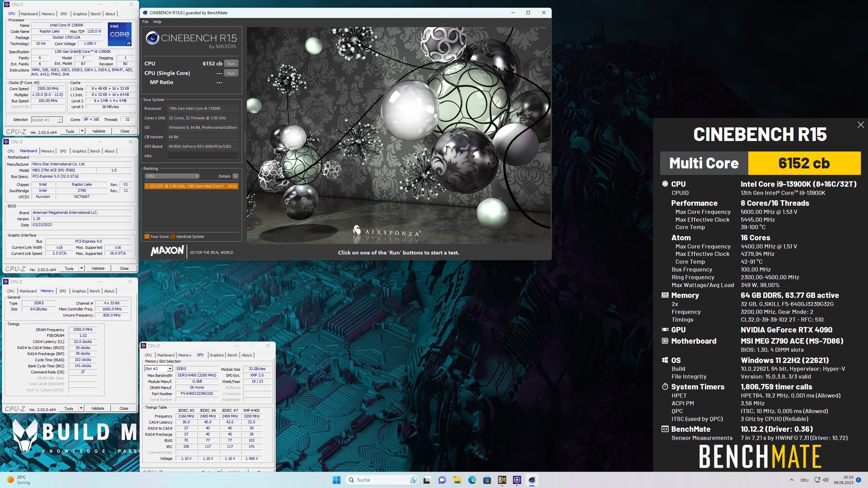Click the intel CORE i9 logo badge
868x488 pixels.
click(119, 34)
